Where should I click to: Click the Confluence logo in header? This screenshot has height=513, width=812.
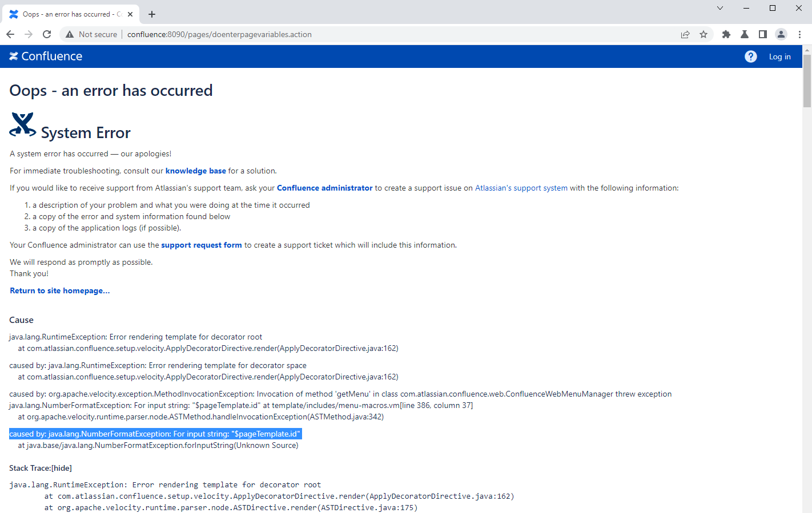[x=46, y=56]
